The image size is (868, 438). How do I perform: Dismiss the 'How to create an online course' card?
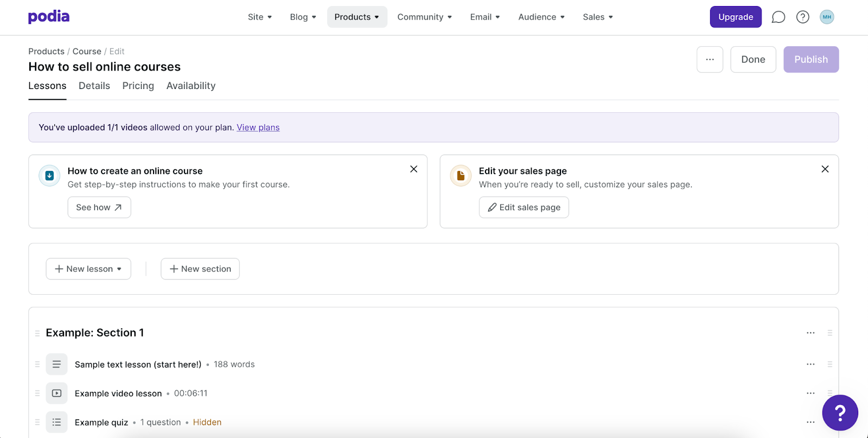pyautogui.click(x=413, y=169)
